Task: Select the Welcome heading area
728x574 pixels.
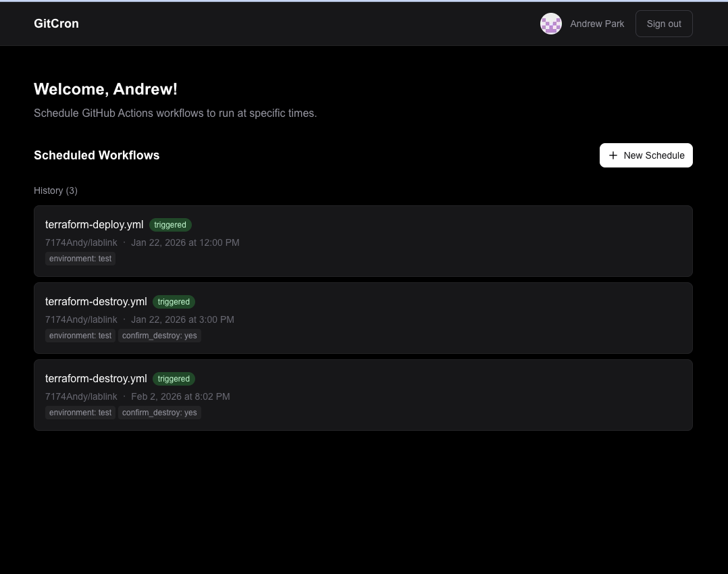Action: tap(105, 88)
